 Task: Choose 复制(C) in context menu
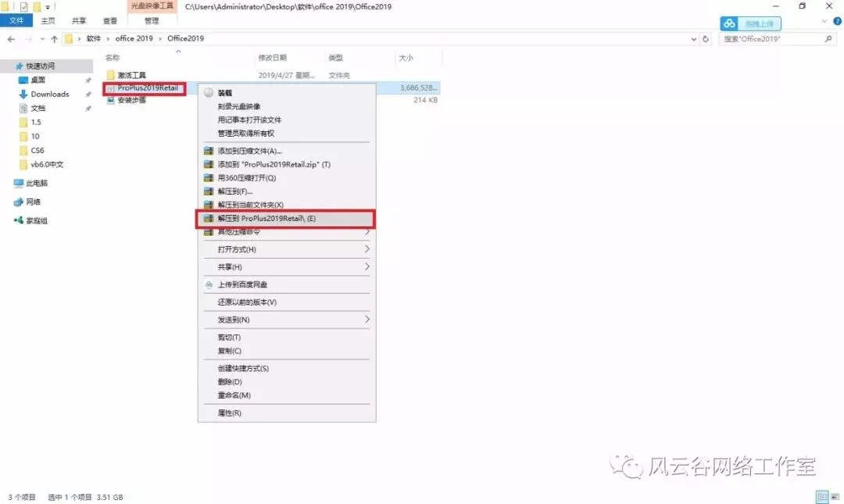click(x=229, y=351)
